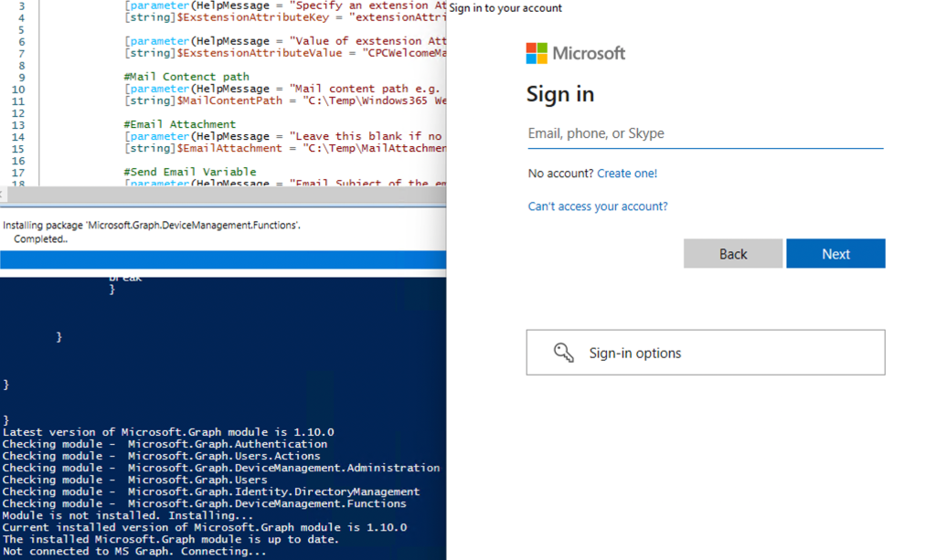Click line number 9 in the editor
Image resolution: width=936 pixels, height=560 pixels.
22,78
